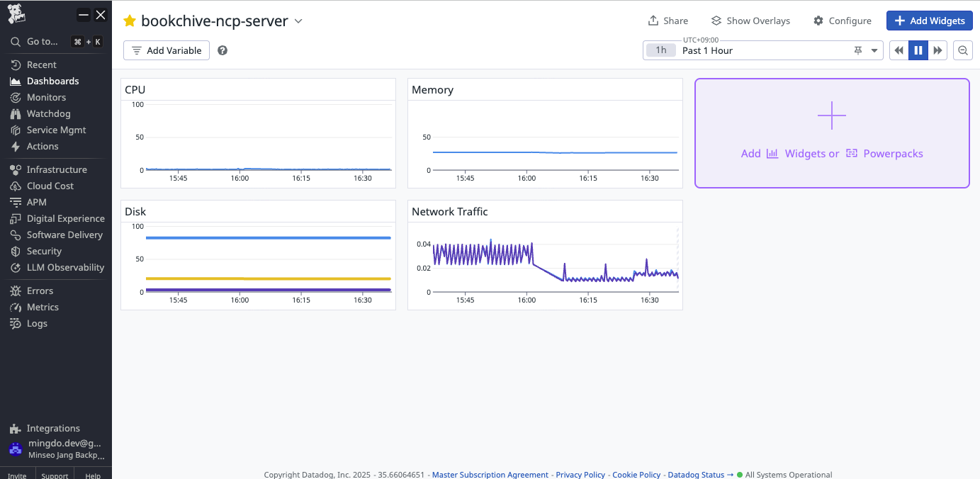Screen dimensions: 980x479
Task: Open the Privacy Policy link
Action: [580, 475]
